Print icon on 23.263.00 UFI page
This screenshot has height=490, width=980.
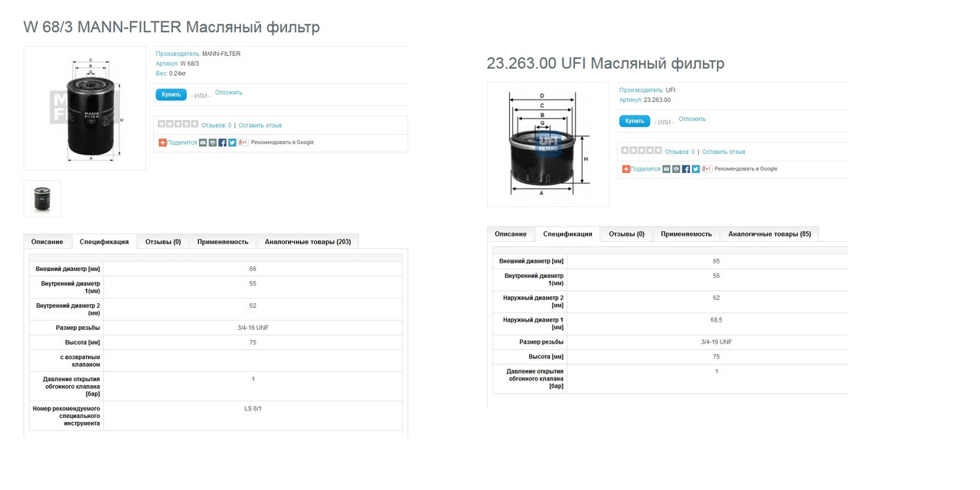click(x=676, y=169)
